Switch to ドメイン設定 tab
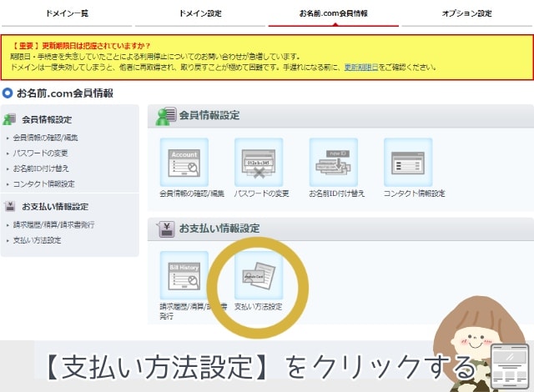534x392 pixels. [x=200, y=13]
